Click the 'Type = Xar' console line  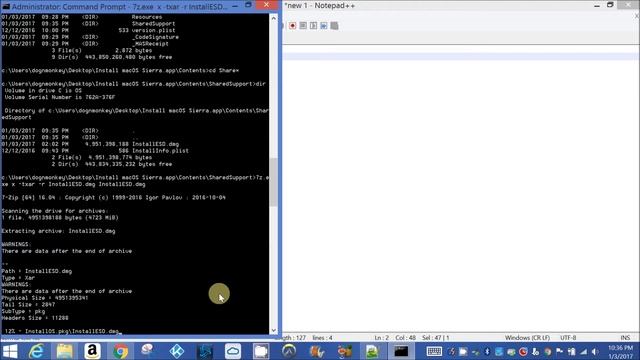[18, 278]
